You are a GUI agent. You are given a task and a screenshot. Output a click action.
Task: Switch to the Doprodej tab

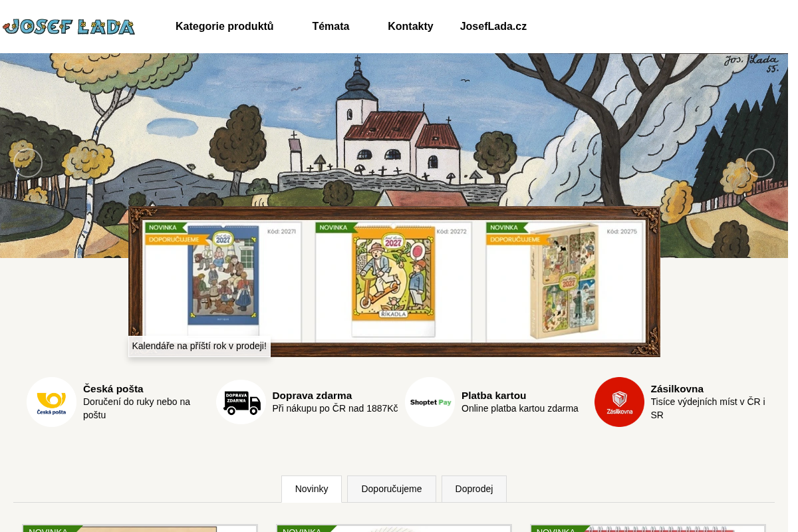[x=474, y=489]
